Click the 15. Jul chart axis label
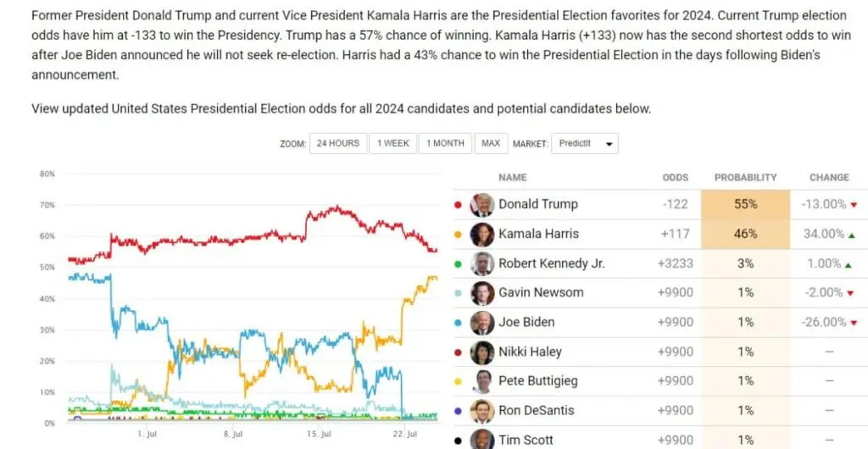The image size is (868, 449). [318, 434]
